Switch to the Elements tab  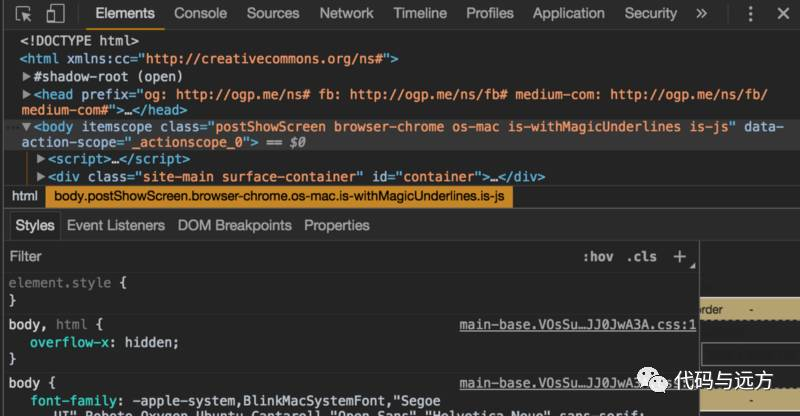(x=125, y=13)
